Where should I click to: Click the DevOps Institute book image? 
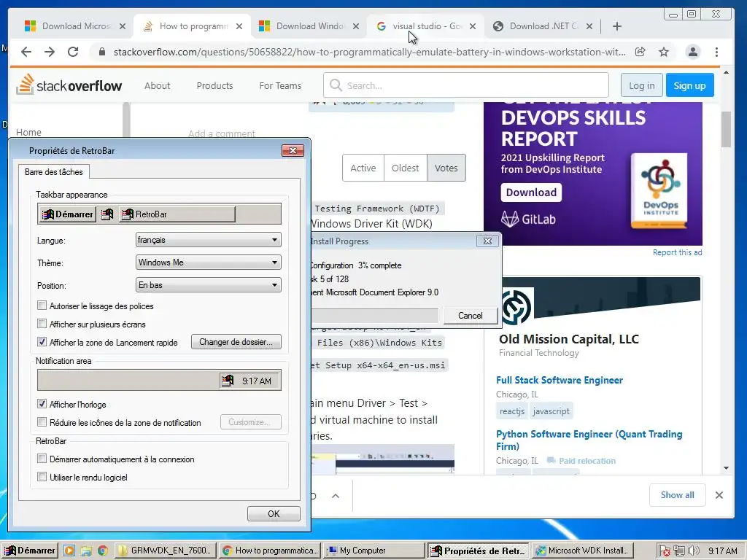coord(659,191)
